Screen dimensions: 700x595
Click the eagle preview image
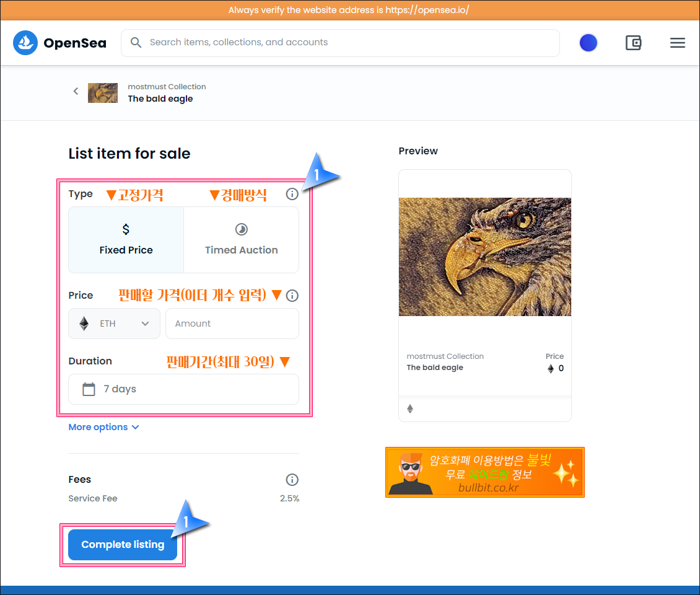(x=485, y=257)
